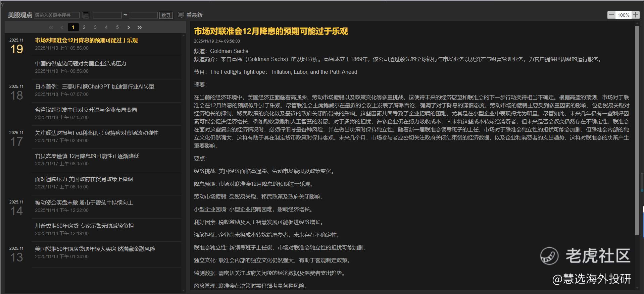The height and width of the screenshot is (294, 644).
Task: Click the start date input field
Action: click(x=107, y=15)
